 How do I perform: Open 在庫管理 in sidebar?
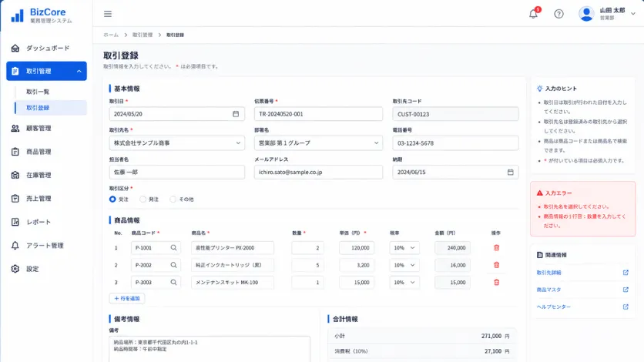46,176
